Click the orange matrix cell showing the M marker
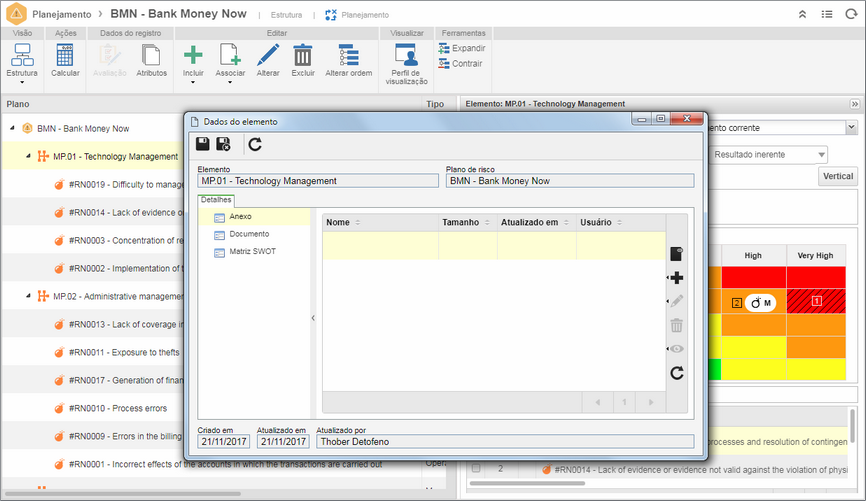866x501 pixels. click(753, 302)
